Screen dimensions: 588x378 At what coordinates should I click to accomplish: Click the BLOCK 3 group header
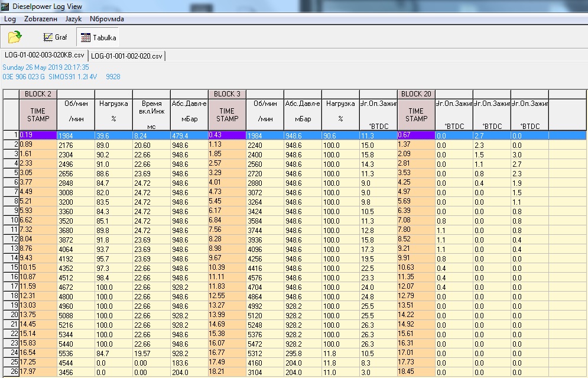point(227,94)
